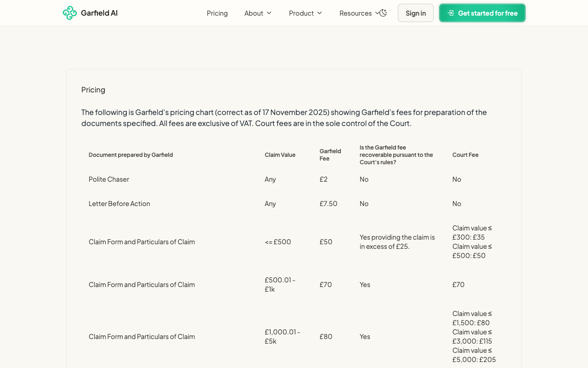Click the Claim Value column header
Image resolution: width=588 pixels, height=368 pixels.
tap(280, 155)
